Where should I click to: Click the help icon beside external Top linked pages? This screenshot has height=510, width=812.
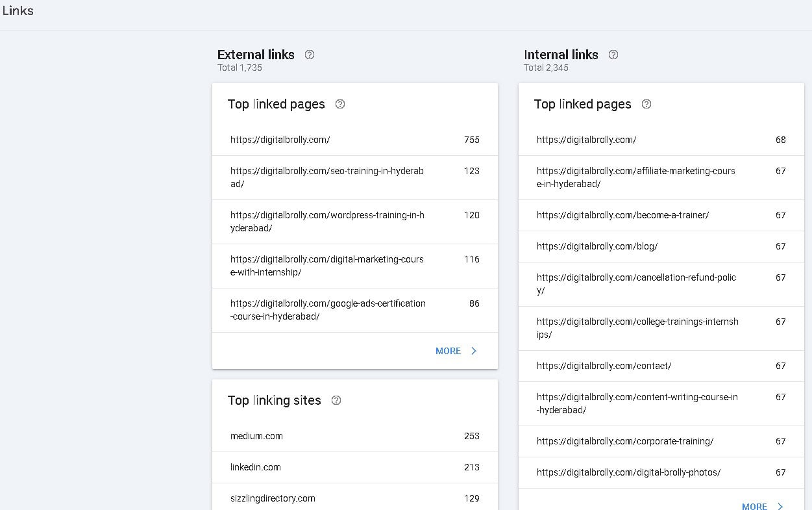pyautogui.click(x=340, y=104)
